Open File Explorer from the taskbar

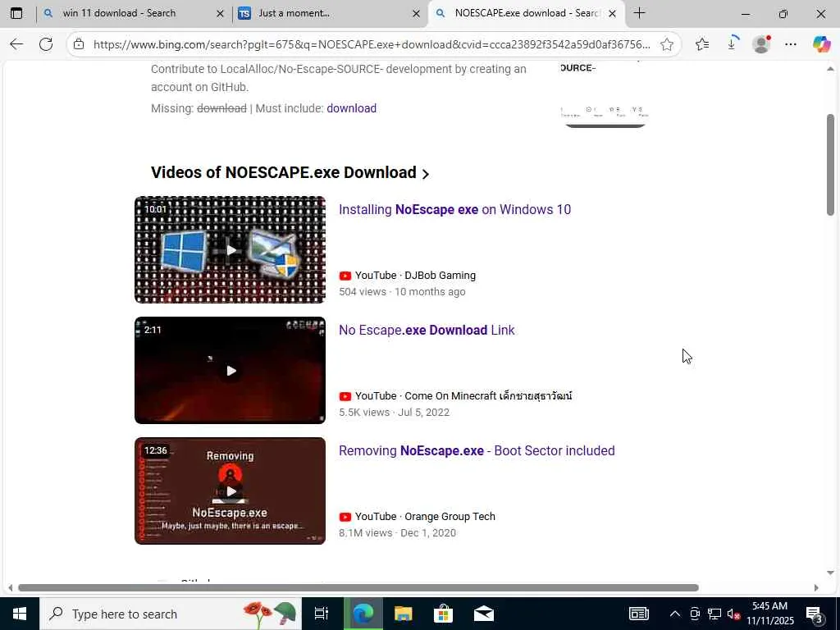(x=403, y=614)
